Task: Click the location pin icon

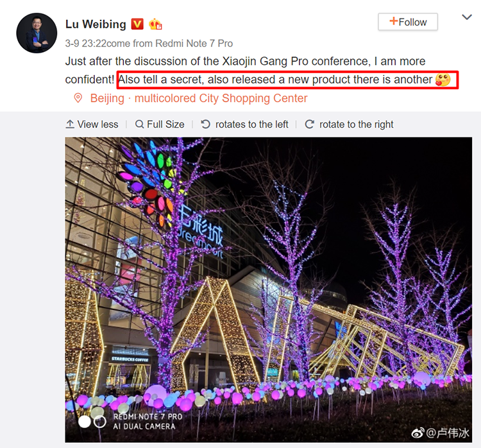Action: click(78, 98)
